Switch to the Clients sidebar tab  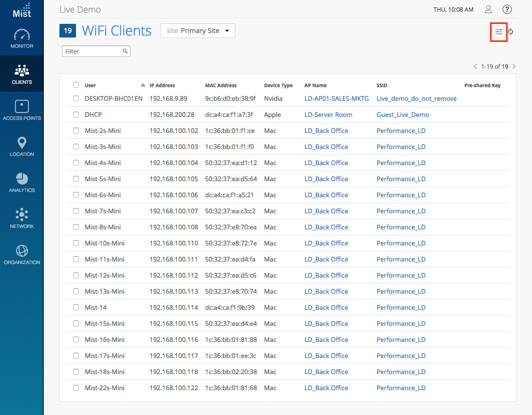(22, 73)
